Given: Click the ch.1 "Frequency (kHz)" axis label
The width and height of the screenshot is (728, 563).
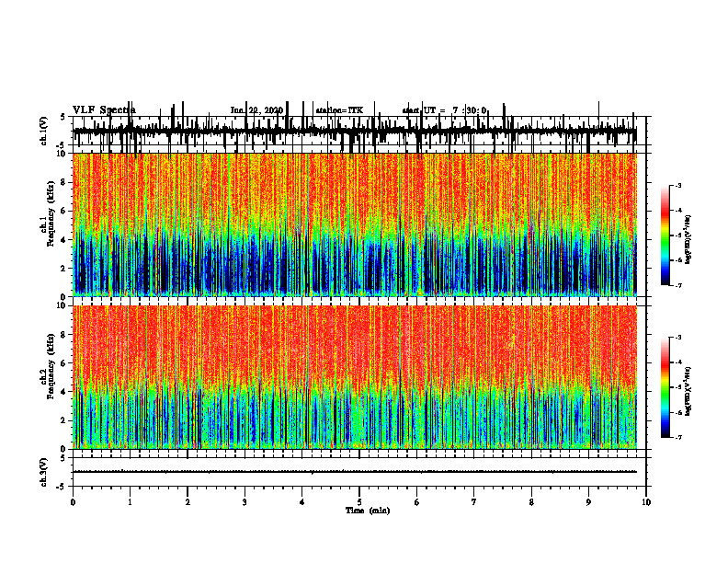Looking at the screenshot, I should tap(51, 214).
